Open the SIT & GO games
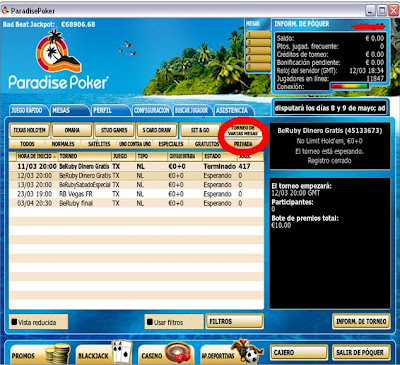Image resolution: width=400 pixels, height=365 pixels. coord(200,130)
